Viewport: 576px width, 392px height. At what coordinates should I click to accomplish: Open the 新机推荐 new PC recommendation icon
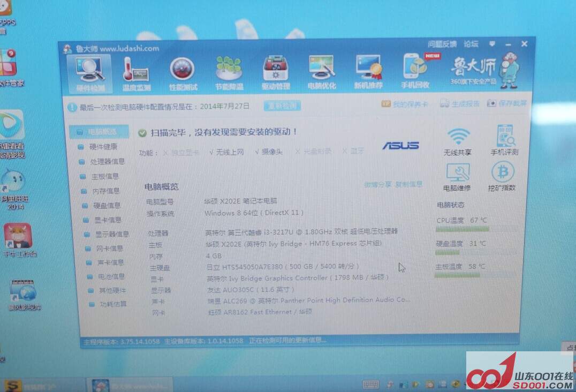[368, 73]
